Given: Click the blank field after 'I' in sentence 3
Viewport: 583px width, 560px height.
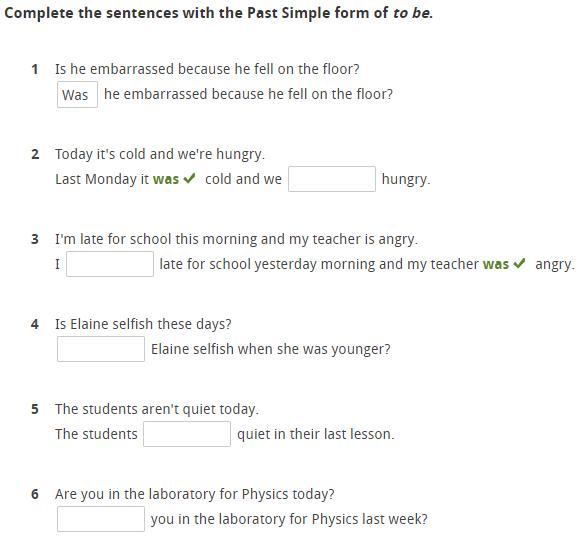Looking at the screenshot, I should pyautogui.click(x=110, y=264).
